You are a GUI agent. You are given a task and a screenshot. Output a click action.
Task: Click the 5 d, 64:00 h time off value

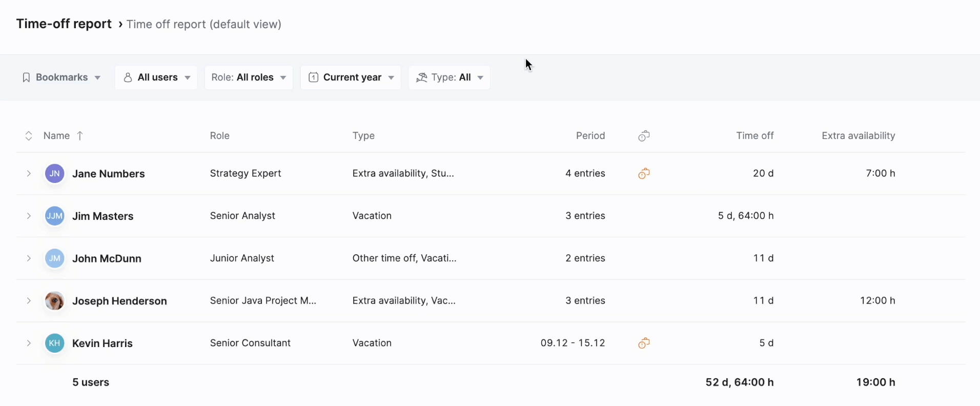pos(746,216)
